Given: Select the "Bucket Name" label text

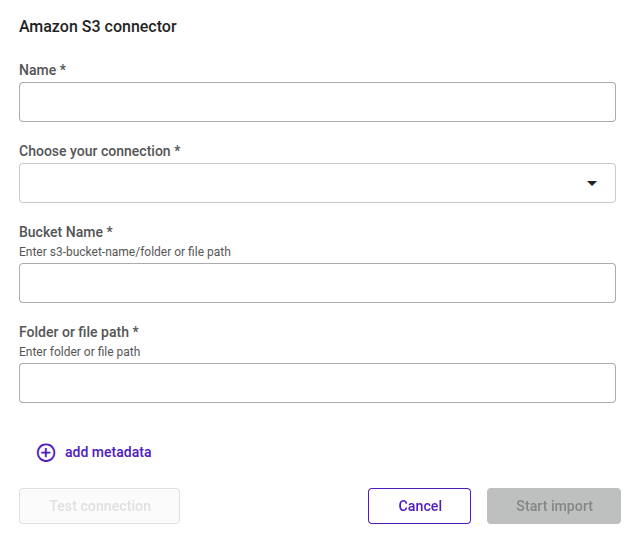Looking at the screenshot, I should [x=61, y=232].
